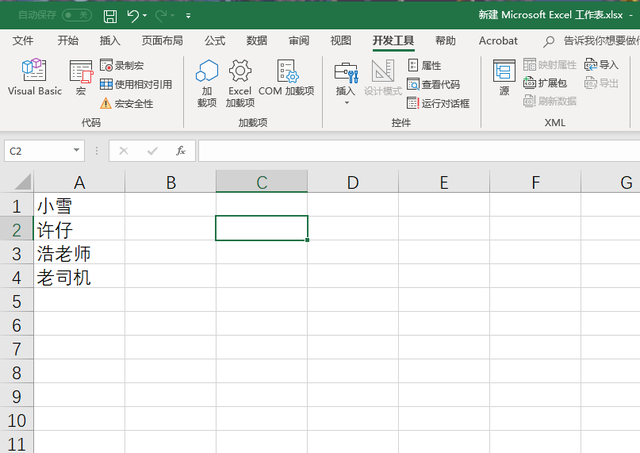
Task: Toggle 设计模式 design mode
Action: pyautogui.click(x=382, y=77)
